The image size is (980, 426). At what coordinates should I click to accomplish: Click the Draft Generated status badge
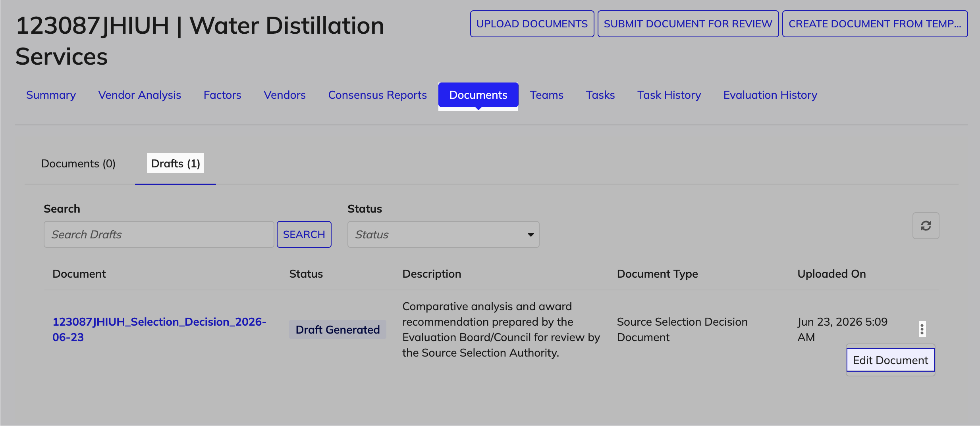[338, 330]
